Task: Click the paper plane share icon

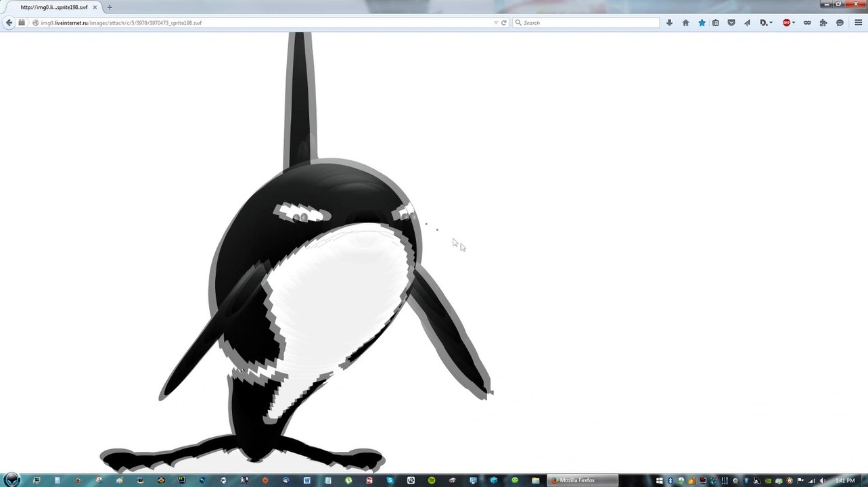Action: click(x=747, y=22)
